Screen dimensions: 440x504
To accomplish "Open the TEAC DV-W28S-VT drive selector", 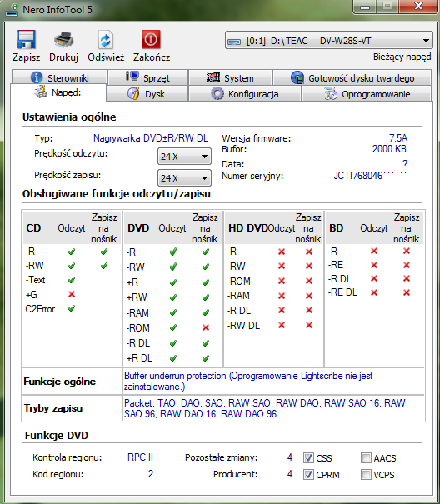I will [328, 41].
